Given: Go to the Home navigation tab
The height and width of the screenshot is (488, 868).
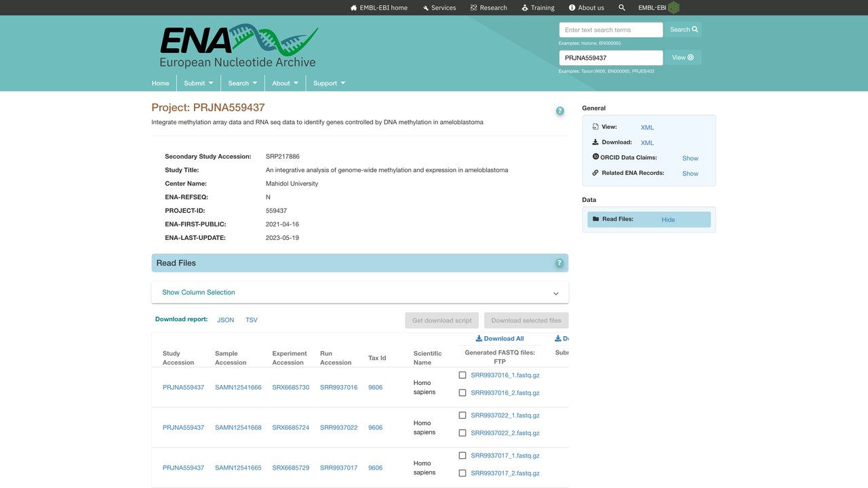Looking at the screenshot, I should pos(161,83).
